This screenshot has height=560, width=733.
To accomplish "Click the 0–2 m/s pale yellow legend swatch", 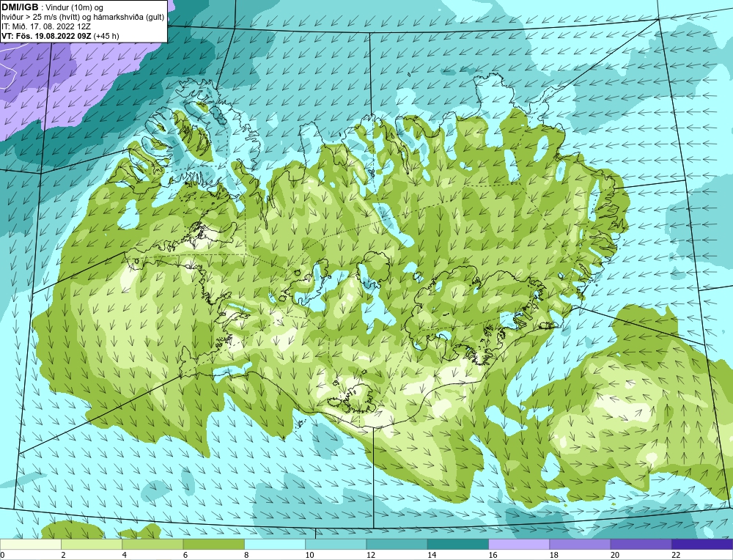I will [31, 544].
